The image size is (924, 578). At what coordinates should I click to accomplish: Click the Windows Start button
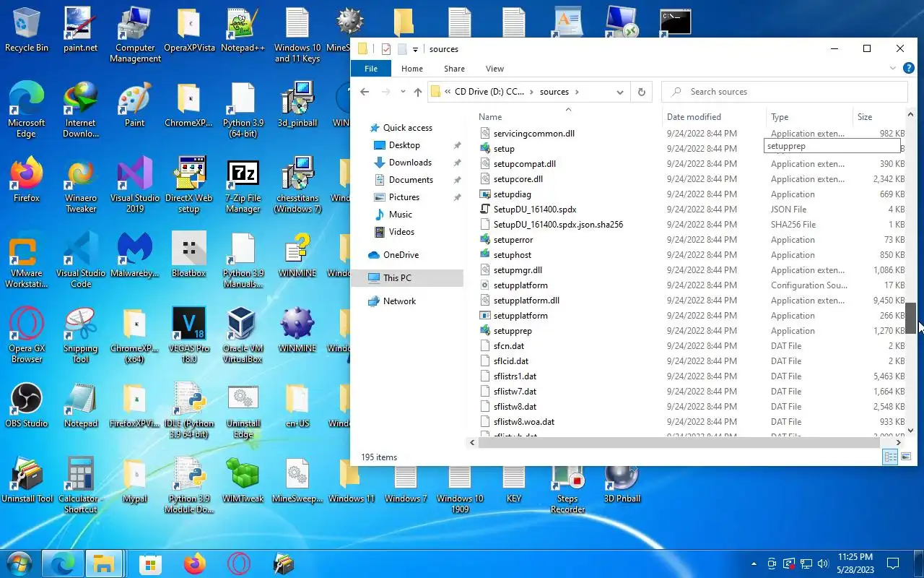click(x=19, y=564)
